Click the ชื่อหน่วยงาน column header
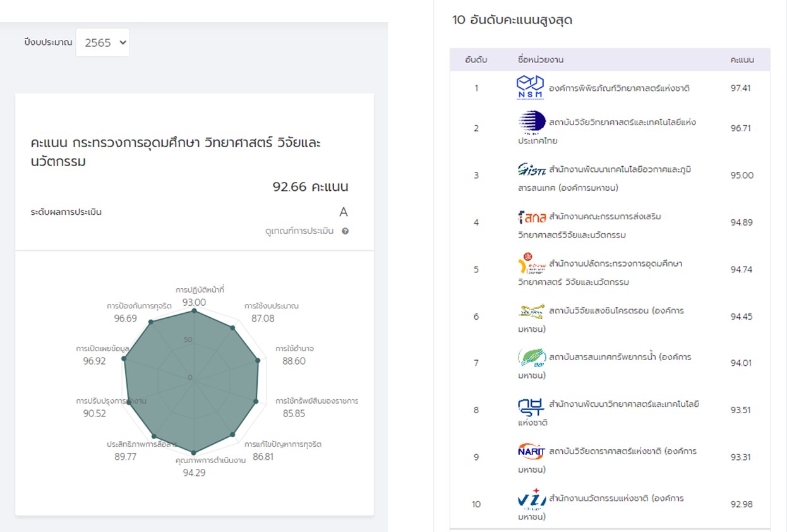 coord(540,60)
